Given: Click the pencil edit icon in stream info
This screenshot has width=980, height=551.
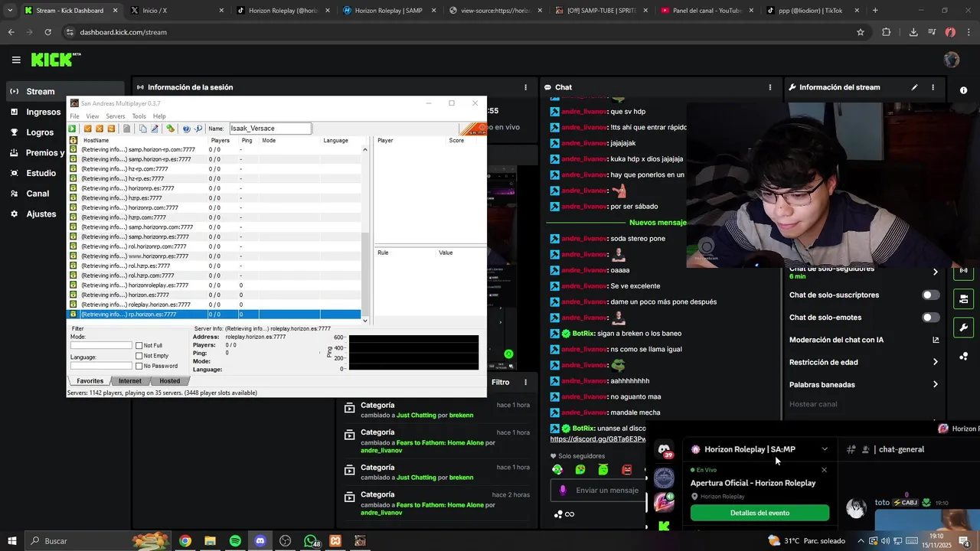Looking at the screenshot, I should (914, 87).
